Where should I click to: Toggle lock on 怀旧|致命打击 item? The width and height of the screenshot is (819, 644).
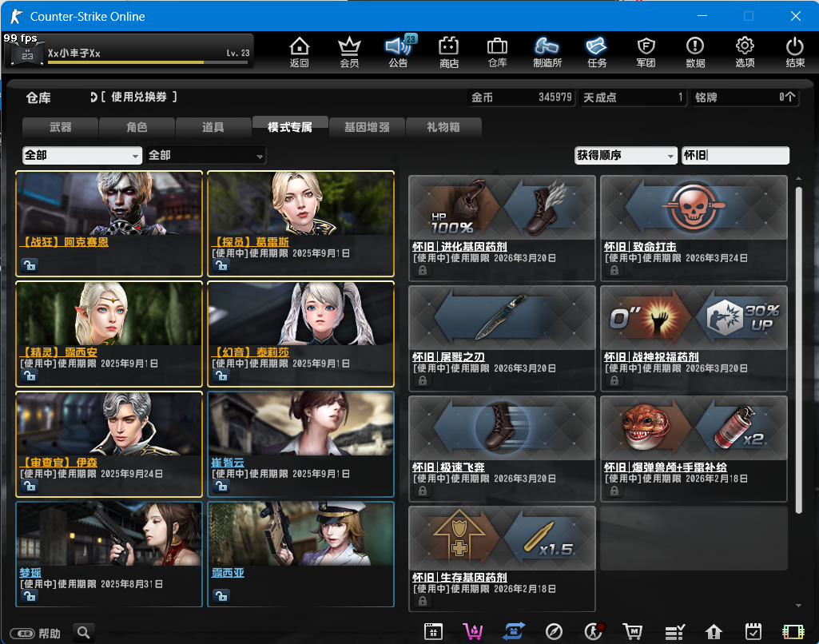point(614,270)
